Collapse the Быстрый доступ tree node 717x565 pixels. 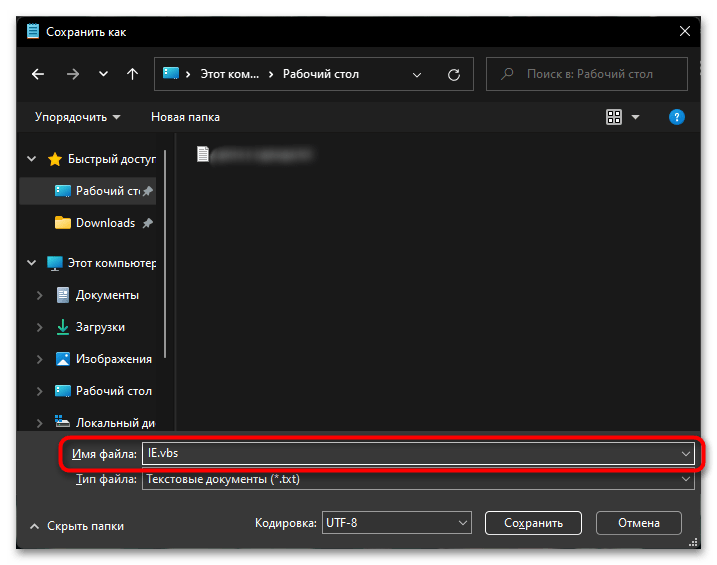[32, 159]
